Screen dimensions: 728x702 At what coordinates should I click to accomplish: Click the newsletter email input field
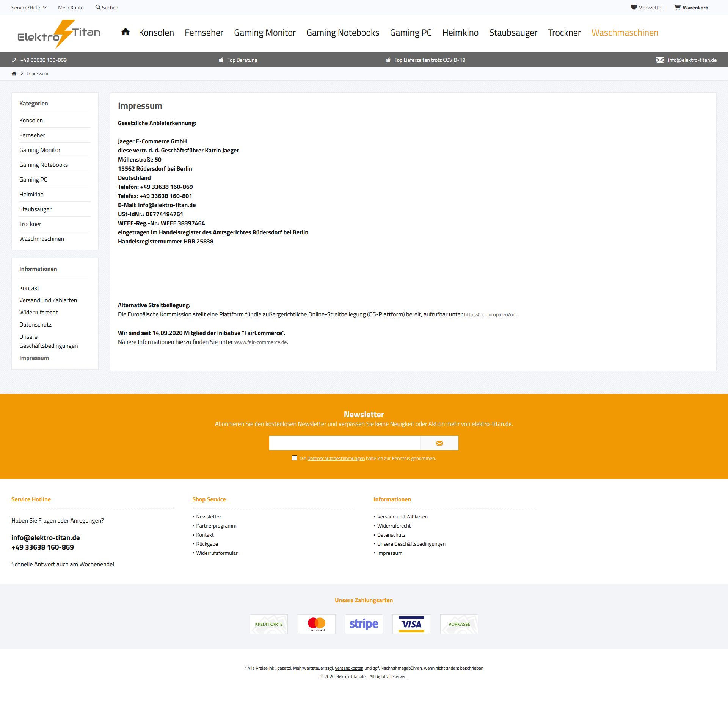click(345, 443)
